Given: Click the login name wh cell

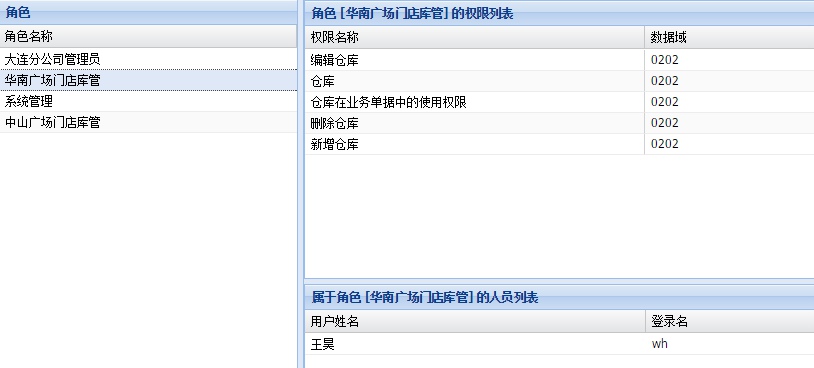Looking at the screenshot, I should pos(730,344).
